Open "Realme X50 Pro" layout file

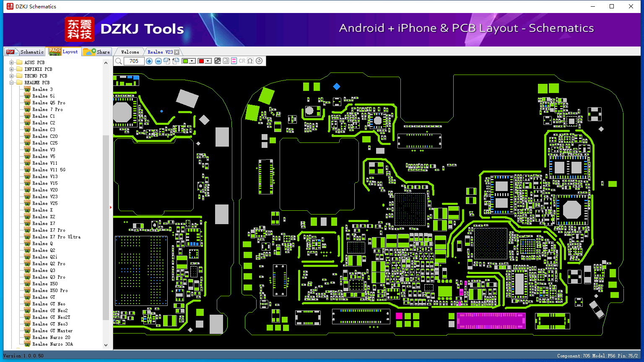coord(50,290)
